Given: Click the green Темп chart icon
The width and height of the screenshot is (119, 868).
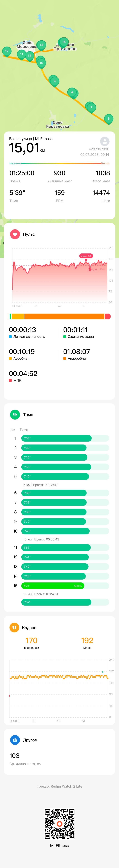Looking at the screenshot, I should [x=15, y=414].
